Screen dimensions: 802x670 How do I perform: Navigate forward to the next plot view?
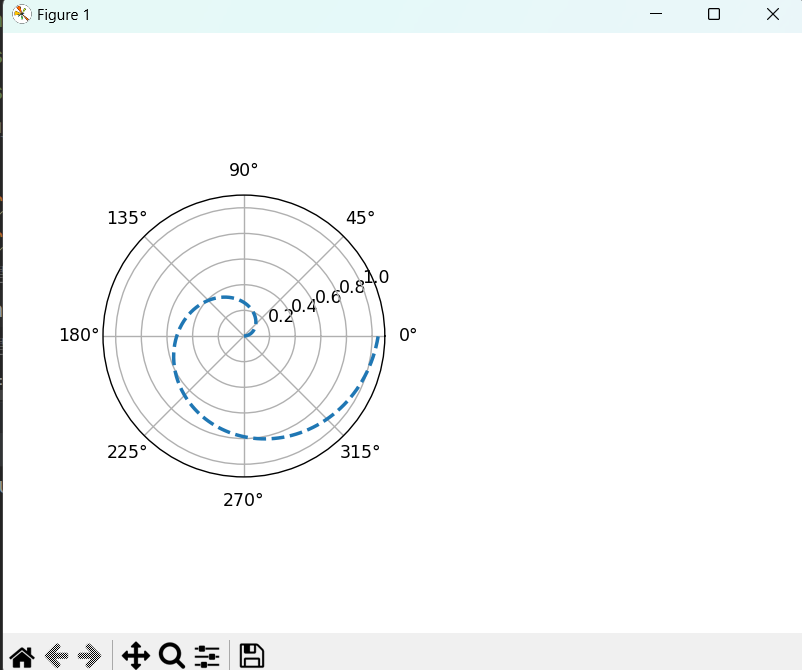click(88, 655)
